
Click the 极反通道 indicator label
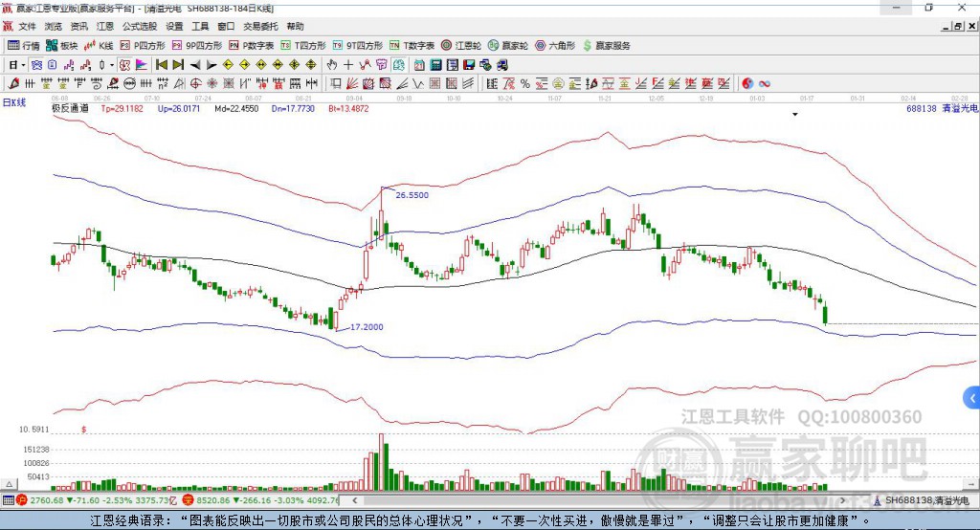[x=70, y=108]
